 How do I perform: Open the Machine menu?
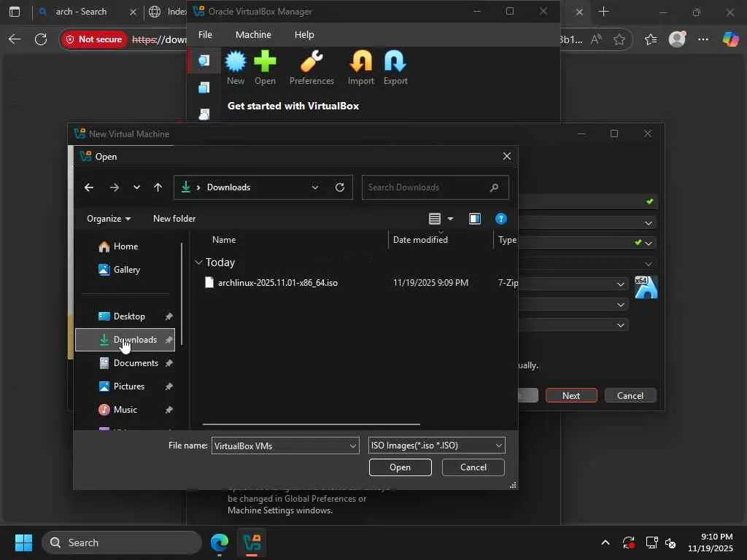(x=253, y=35)
